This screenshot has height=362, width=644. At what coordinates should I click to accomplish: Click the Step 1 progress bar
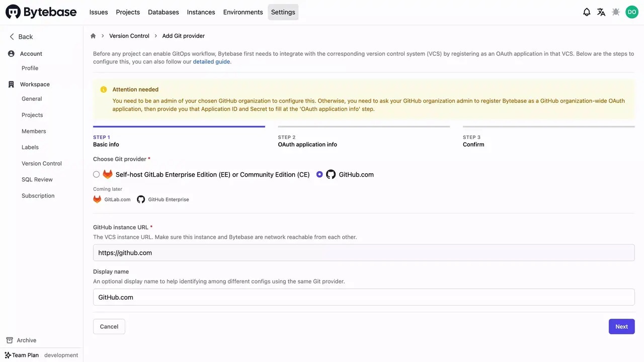(179, 126)
